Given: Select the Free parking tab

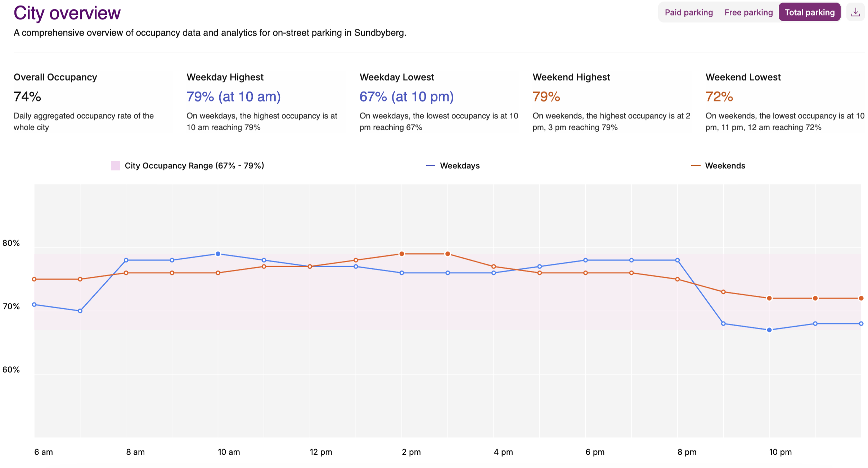Looking at the screenshot, I should (x=748, y=13).
